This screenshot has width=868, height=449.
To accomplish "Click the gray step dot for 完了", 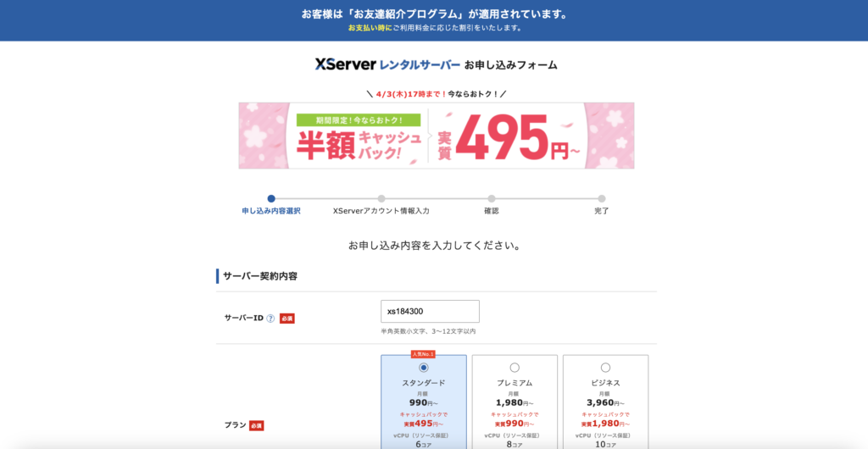I will point(602,198).
